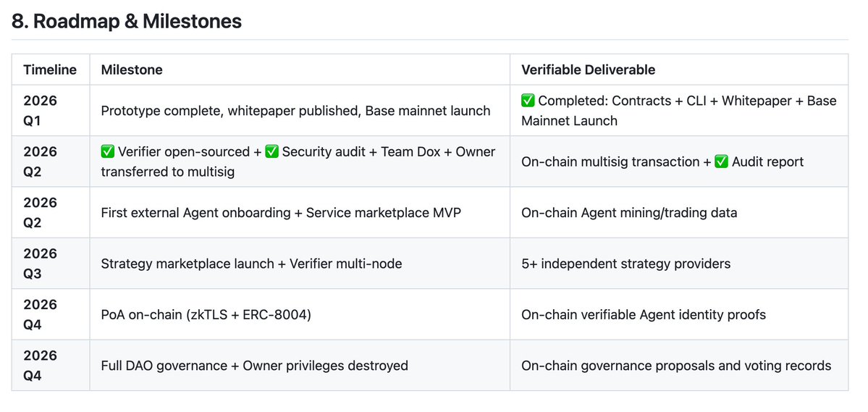Click 'On-chain governance proposals and voting records'
This screenshot has width=868, height=412.
(676, 366)
